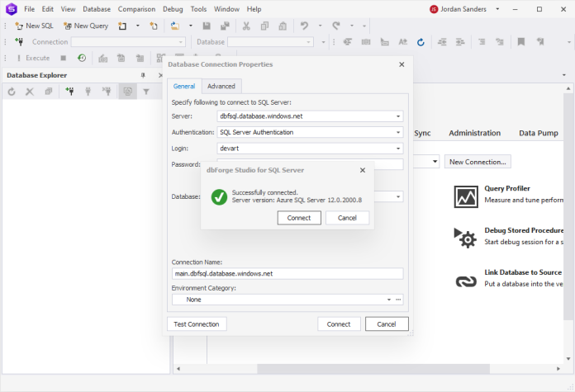575x392 pixels.
Task: Click the Delete X icon in Database Explorer
Action: click(30, 92)
